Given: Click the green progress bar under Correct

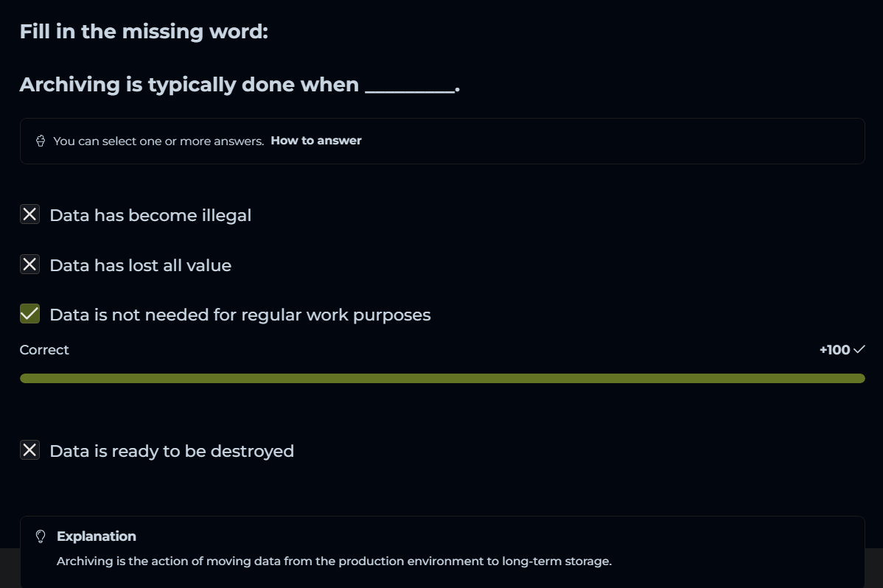Looking at the screenshot, I should 442,378.
